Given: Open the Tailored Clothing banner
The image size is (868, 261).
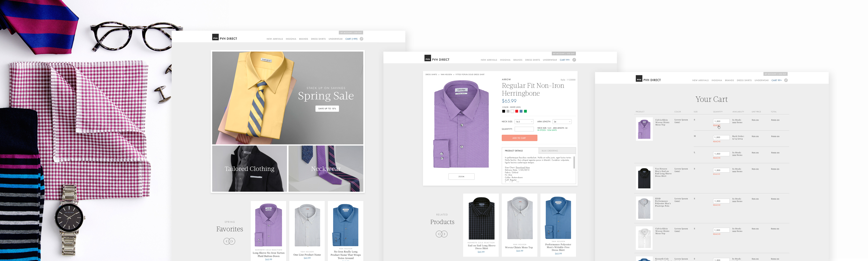Looking at the screenshot, I should pos(249,169).
